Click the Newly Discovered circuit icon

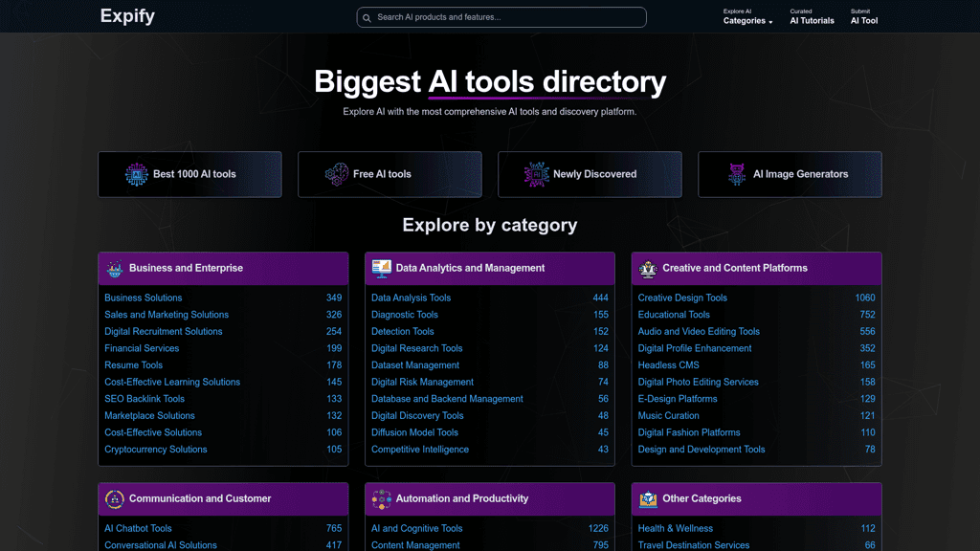[536, 174]
